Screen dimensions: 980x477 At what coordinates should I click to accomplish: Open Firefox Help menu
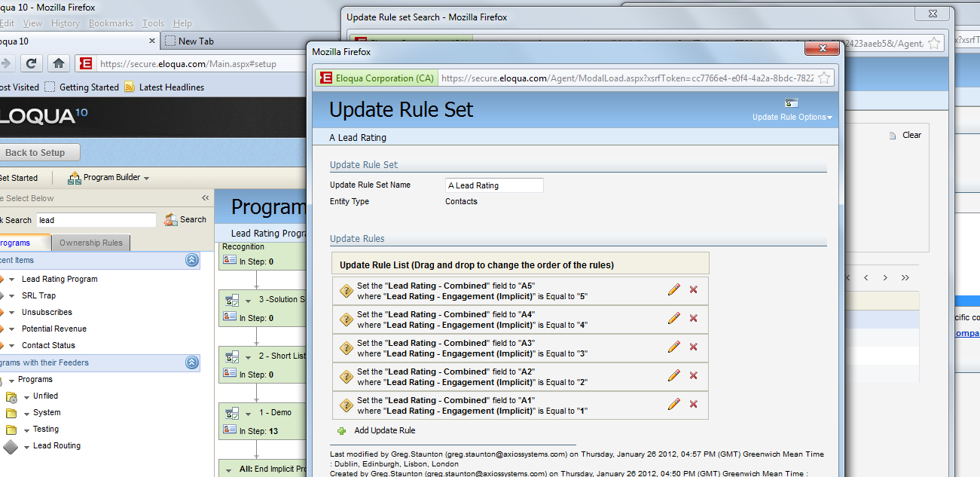coord(183,23)
